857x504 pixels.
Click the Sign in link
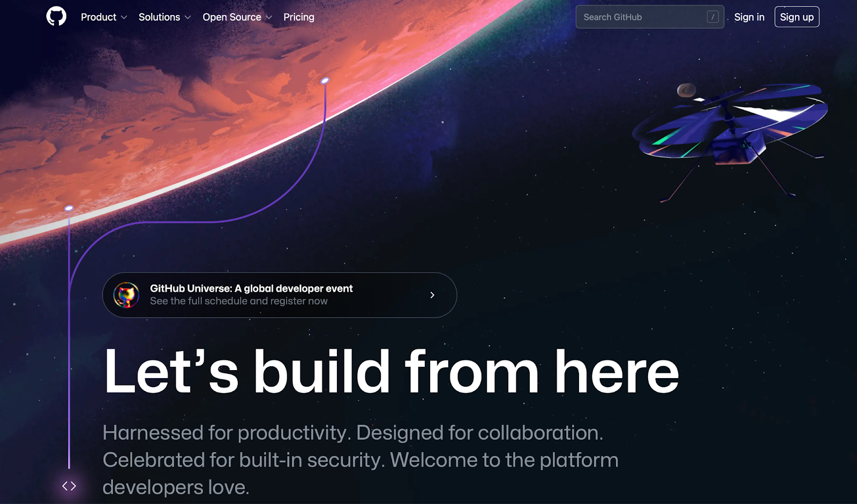coord(749,17)
